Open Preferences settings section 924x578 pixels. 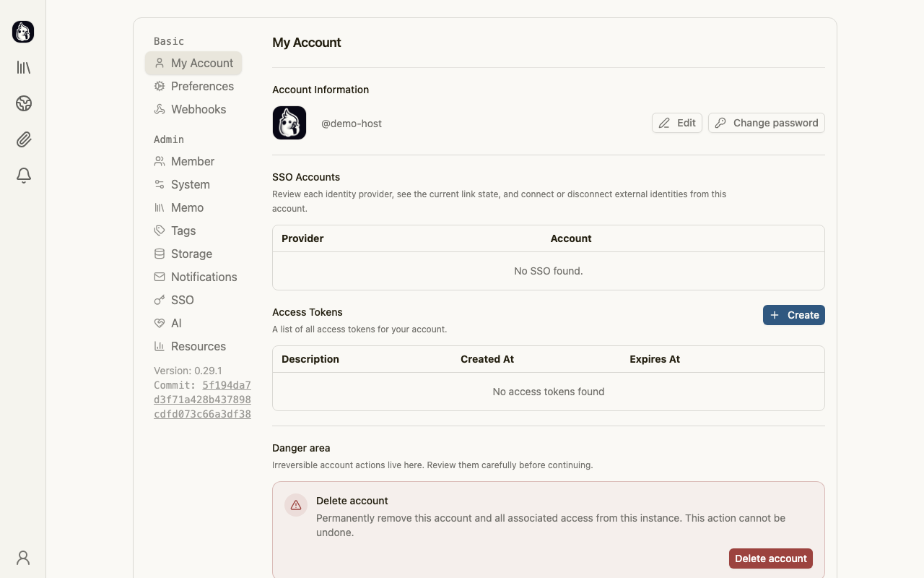pos(193,86)
